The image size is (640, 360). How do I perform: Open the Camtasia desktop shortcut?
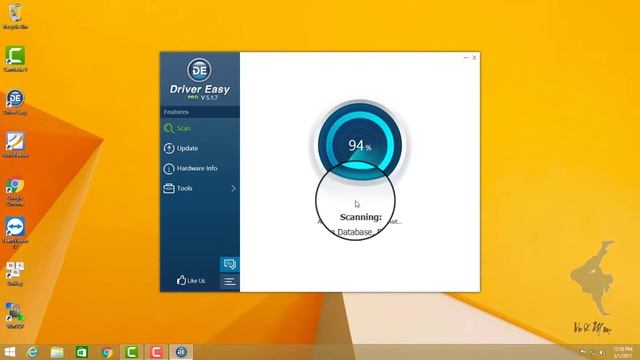[15, 59]
